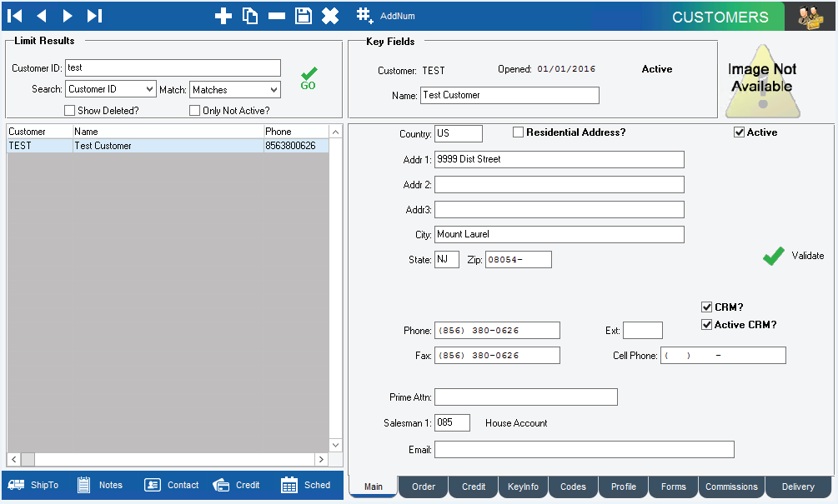838x504 pixels.
Task: Click the save diskette icon
Action: [304, 16]
